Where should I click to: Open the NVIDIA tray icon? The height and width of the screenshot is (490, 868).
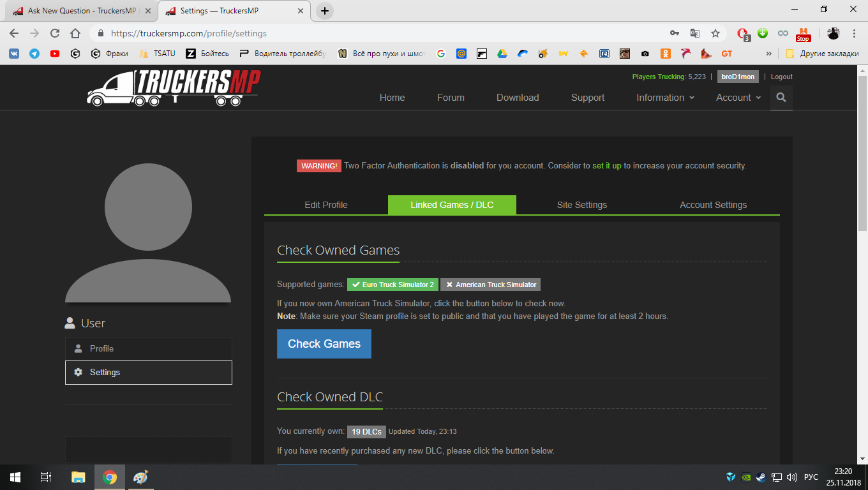point(746,477)
